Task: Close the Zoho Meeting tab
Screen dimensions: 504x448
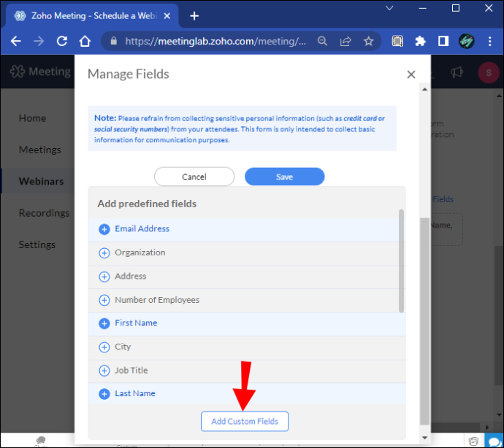Action: click(167, 16)
